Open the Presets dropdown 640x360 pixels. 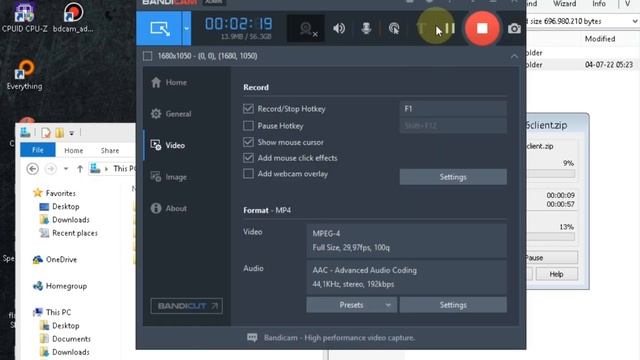click(351, 305)
